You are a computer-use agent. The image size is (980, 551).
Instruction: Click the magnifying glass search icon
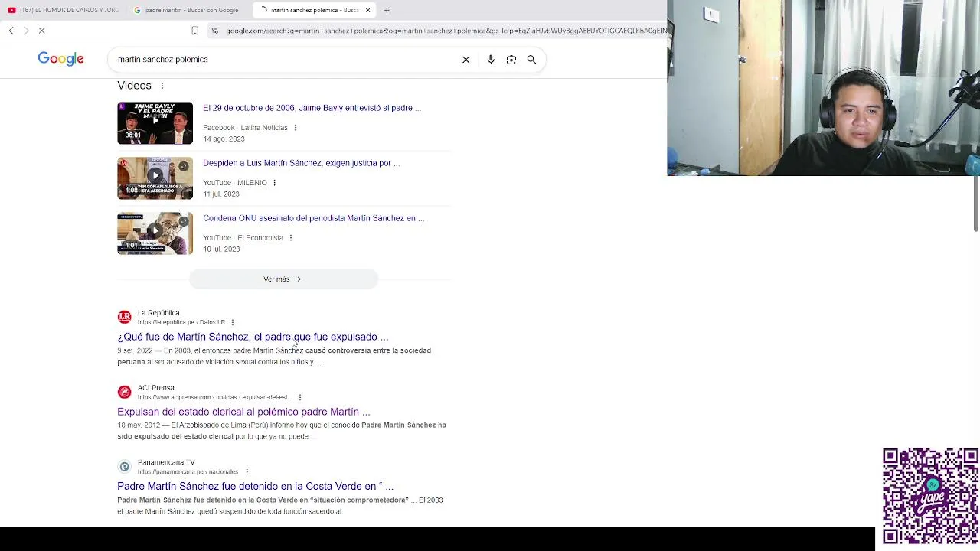click(531, 60)
